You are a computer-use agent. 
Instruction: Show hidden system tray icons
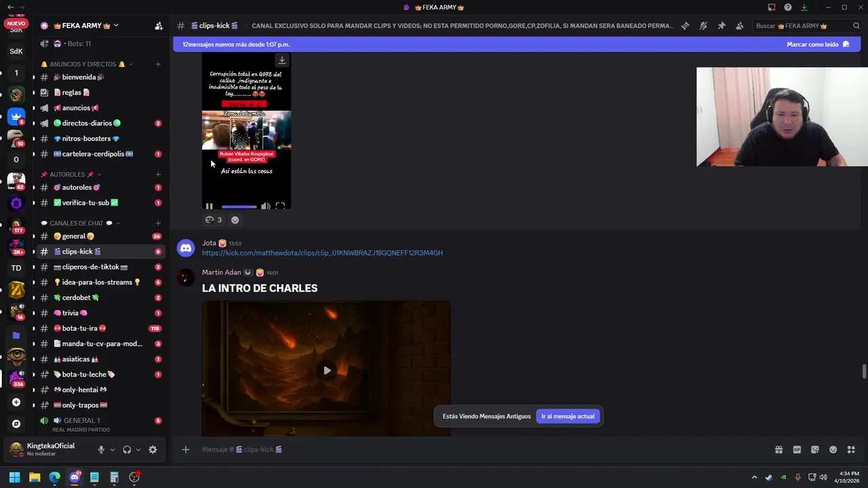754,477
